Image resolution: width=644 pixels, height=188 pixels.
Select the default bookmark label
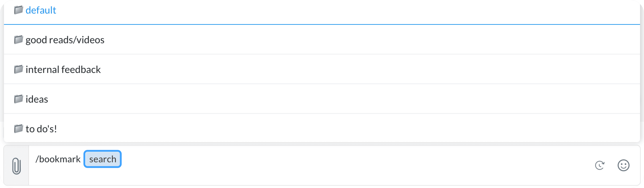41,10
